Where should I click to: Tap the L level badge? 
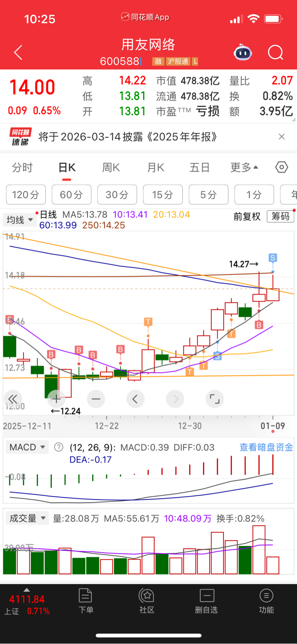195,61
